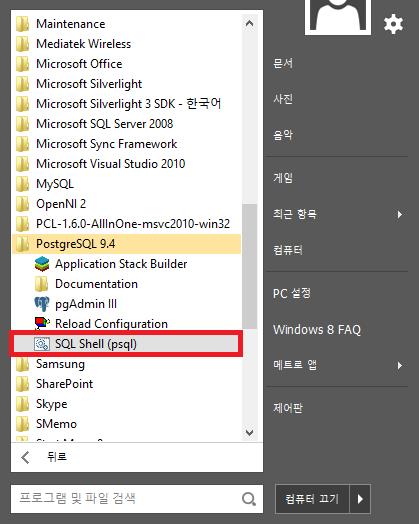Open 사진 from the right pane
The height and width of the screenshot is (524, 419).
283,99
